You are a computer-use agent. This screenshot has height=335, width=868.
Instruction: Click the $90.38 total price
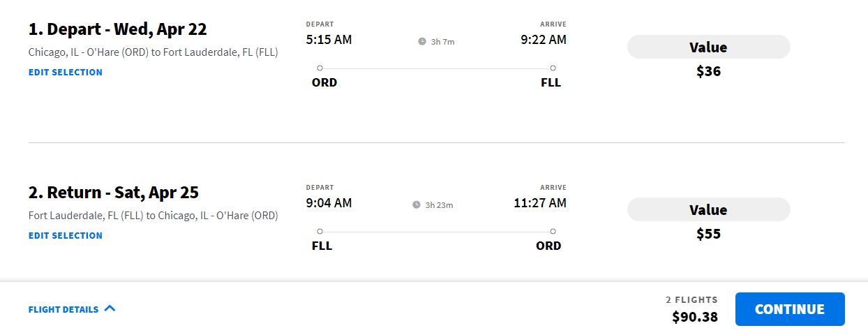[694, 317]
